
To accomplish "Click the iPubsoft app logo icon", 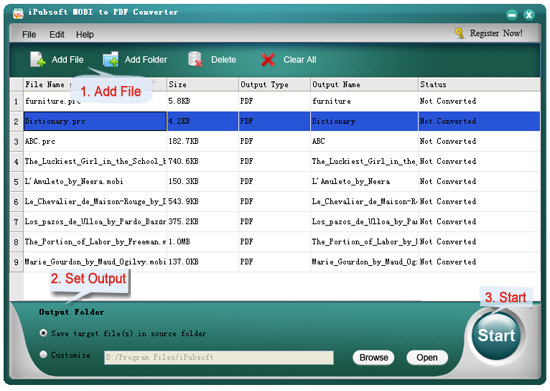I will pos(18,13).
